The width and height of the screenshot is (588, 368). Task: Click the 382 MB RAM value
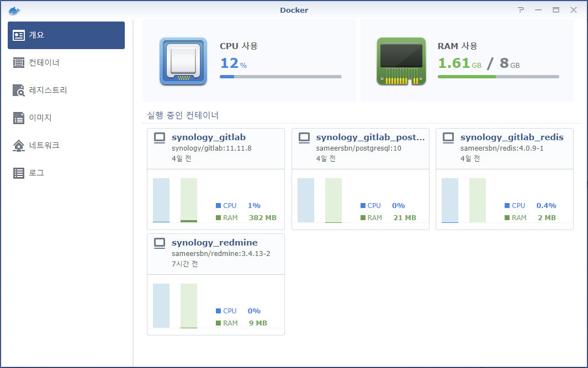coord(262,218)
